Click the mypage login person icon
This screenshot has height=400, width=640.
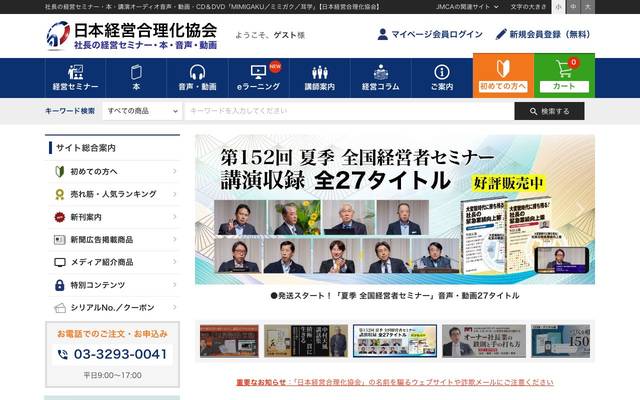click(382, 34)
